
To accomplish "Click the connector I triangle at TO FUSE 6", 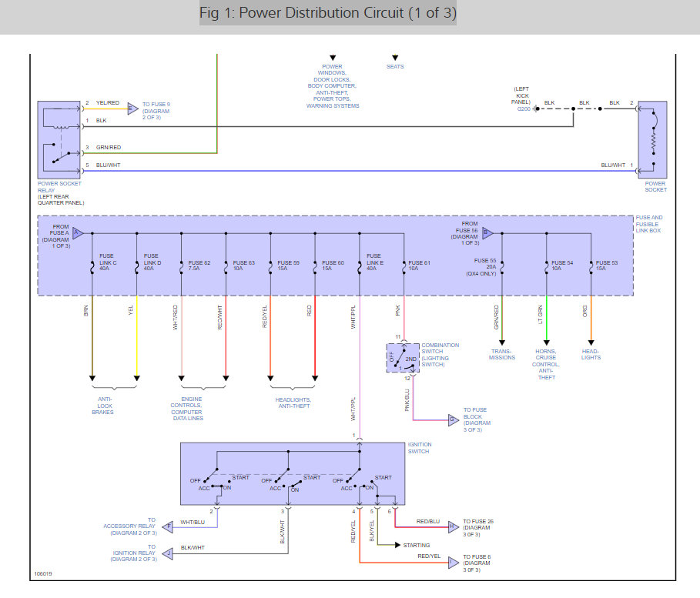I will (454, 563).
